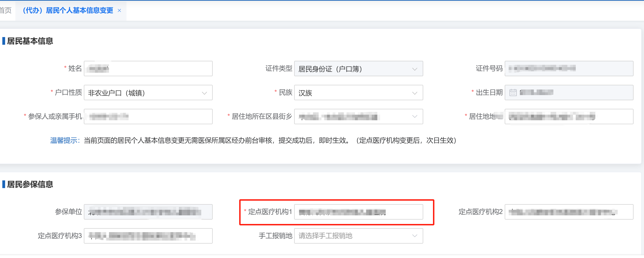
Task: Click the 定点医疗机构2 input field
Action: 569,212
